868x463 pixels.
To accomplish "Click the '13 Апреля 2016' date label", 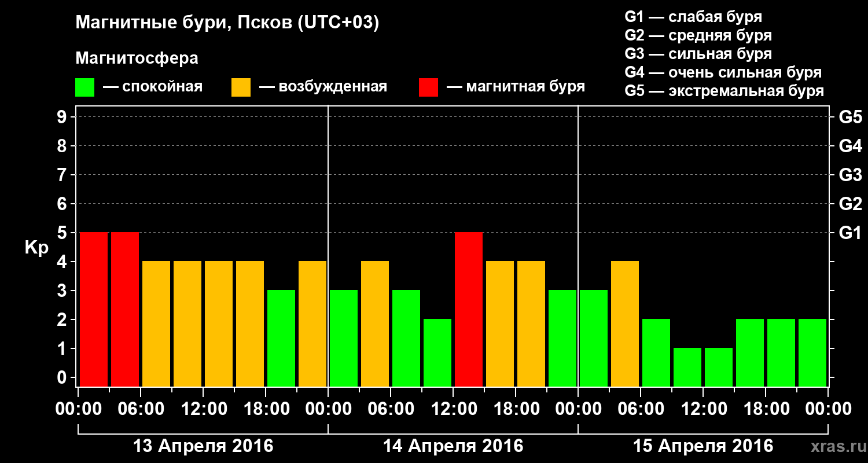I will [203, 446].
